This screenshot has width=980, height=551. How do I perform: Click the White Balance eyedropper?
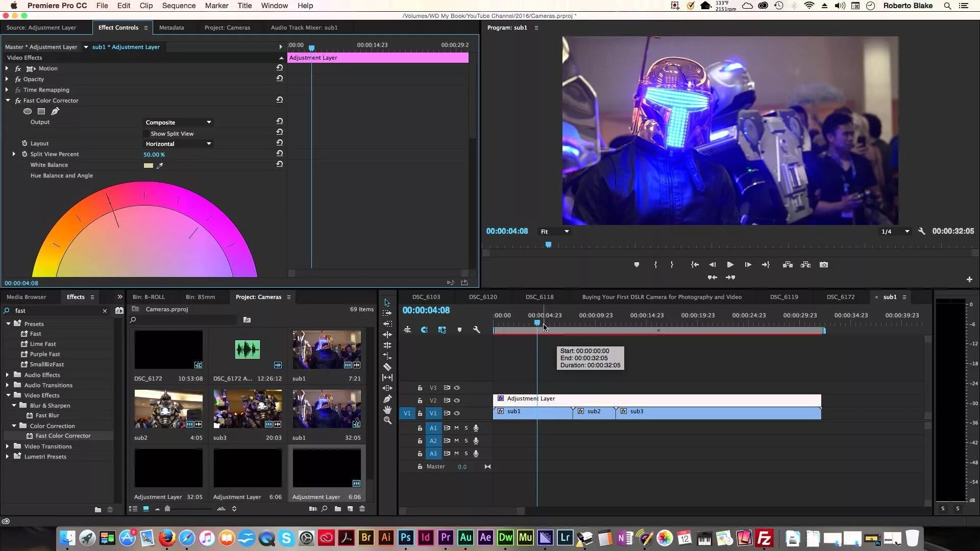point(160,165)
